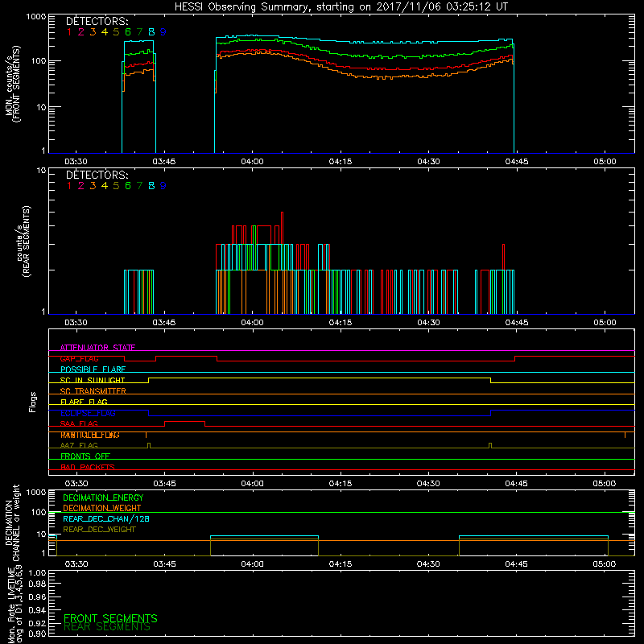644x644 pixels.
Task: Click 04:00 time label under Flags plot
Action: pyautogui.click(x=252, y=484)
